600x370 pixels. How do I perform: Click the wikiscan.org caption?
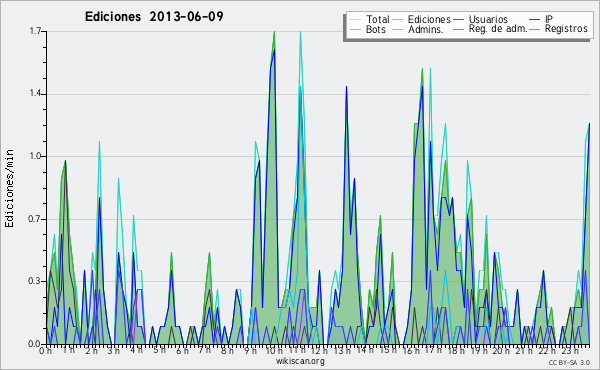[300, 361]
